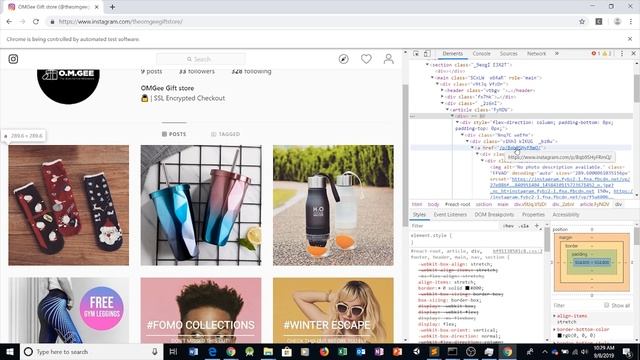This screenshot has width=640, height=360.
Task: Open the Explore compass icon
Action: (x=344, y=59)
